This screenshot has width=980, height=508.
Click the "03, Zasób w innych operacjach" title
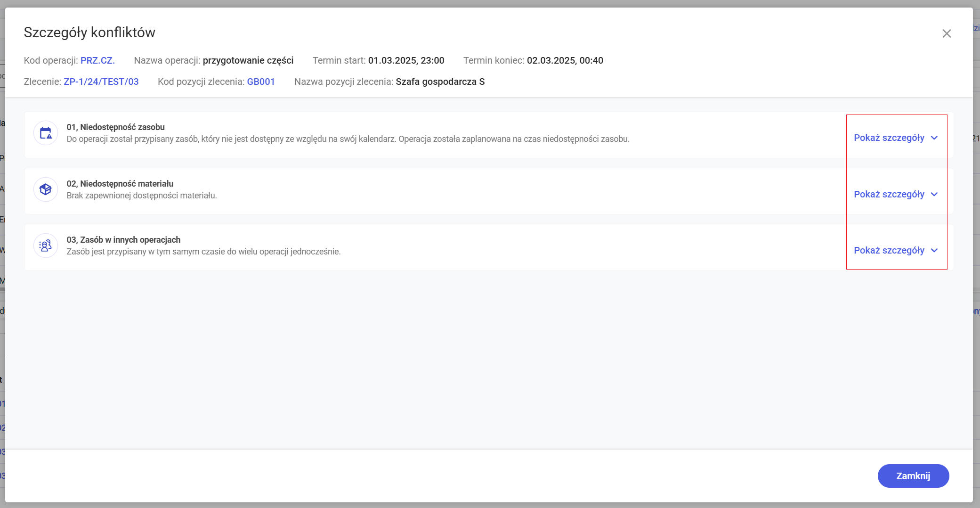coord(123,240)
